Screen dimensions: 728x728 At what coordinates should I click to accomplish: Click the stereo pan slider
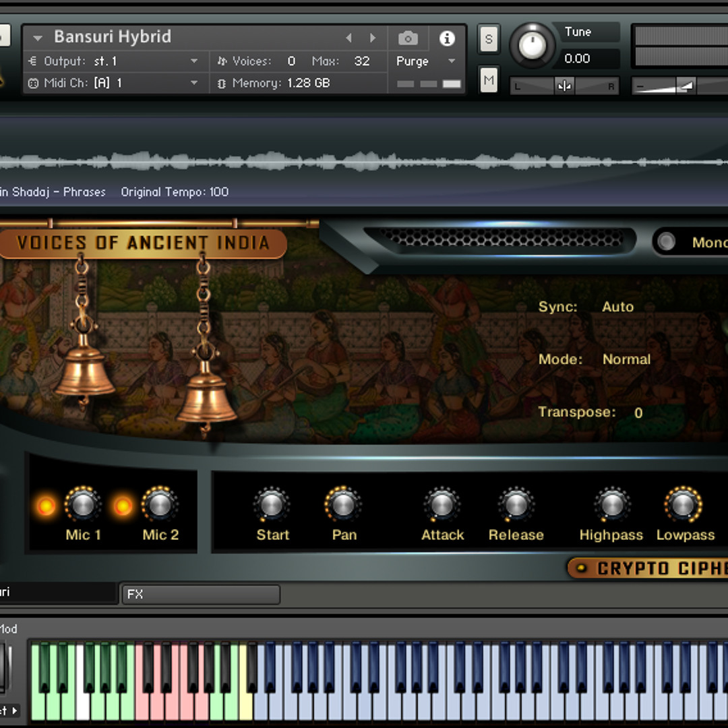pos(564,86)
